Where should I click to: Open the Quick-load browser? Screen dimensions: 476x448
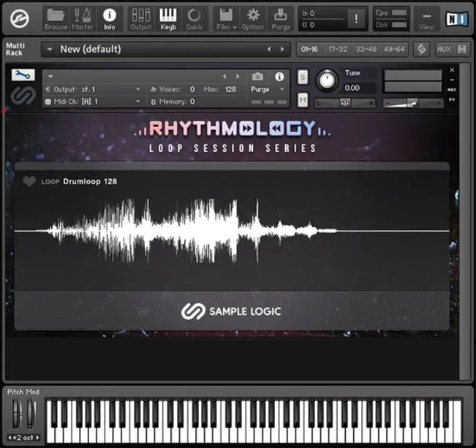[x=194, y=19]
